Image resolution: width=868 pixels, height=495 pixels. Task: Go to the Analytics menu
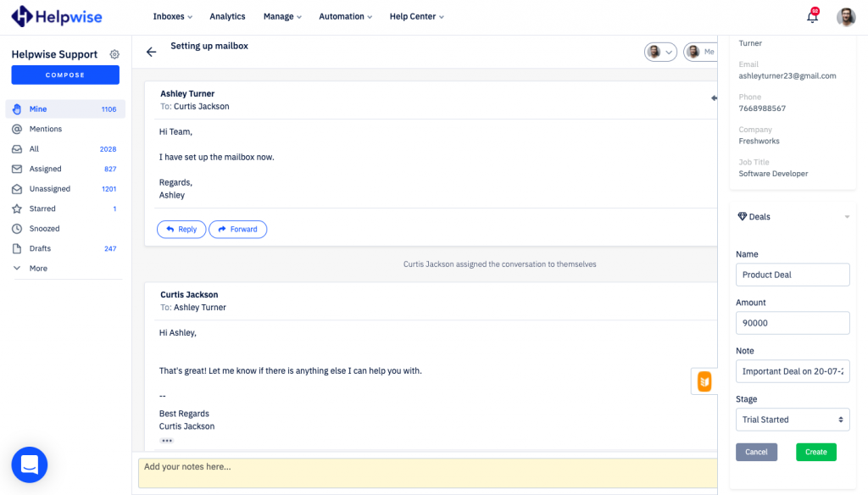227,16
